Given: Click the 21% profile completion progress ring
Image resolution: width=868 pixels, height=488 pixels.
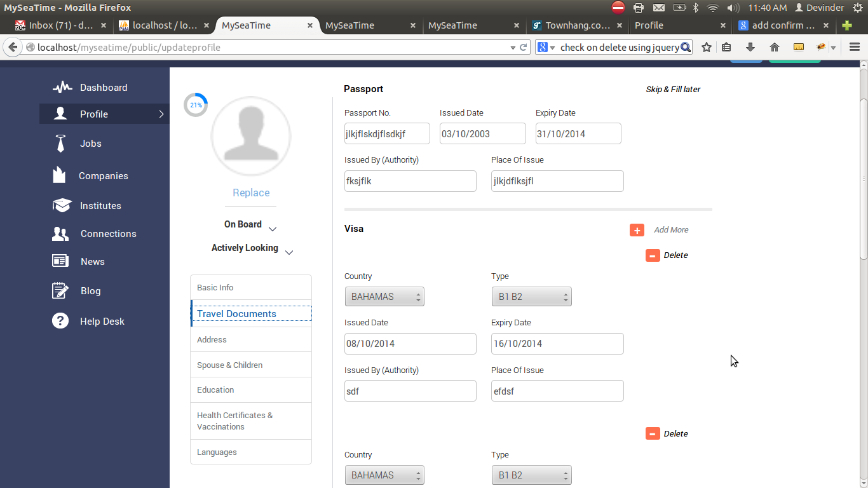Looking at the screenshot, I should (196, 105).
